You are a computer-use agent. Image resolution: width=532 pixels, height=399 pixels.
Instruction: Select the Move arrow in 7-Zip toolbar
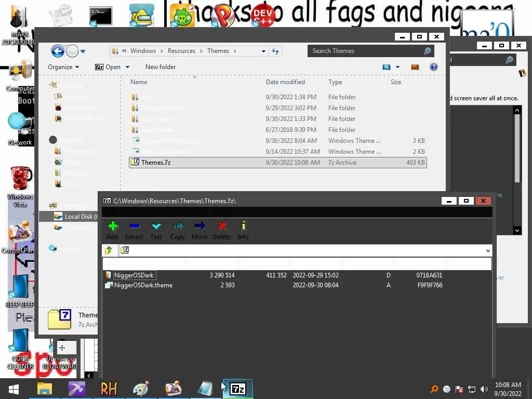(x=200, y=230)
